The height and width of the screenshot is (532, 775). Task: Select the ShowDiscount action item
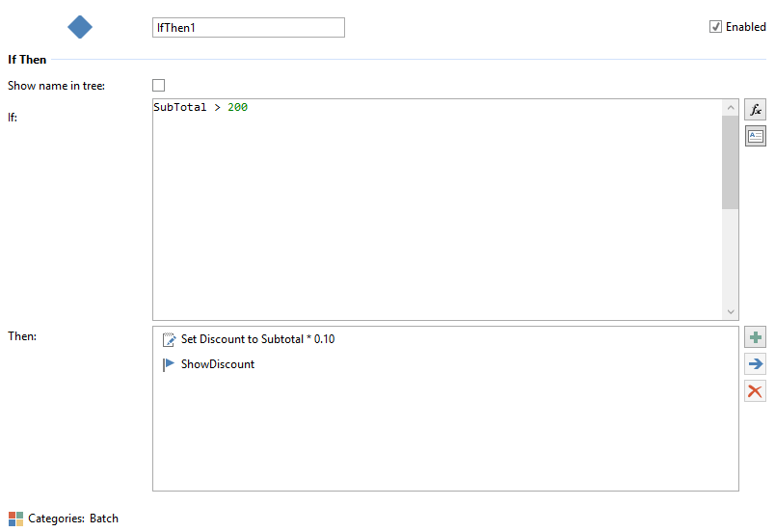(218, 364)
